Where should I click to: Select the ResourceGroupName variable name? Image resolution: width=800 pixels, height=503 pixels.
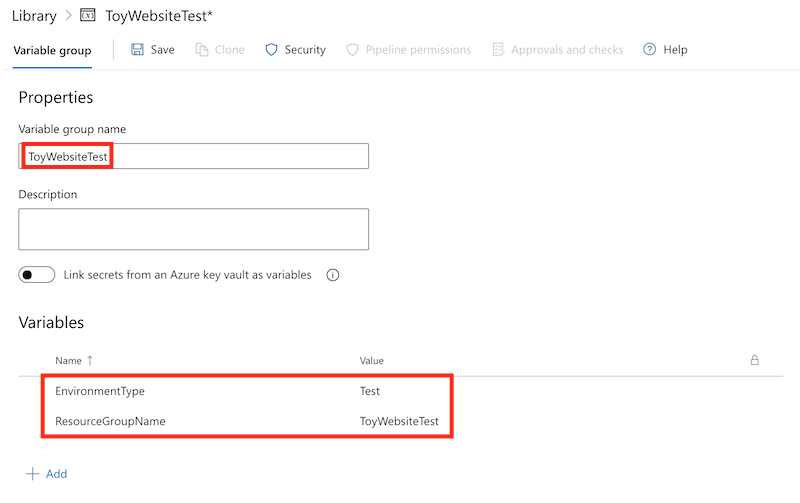click(110, 421)
